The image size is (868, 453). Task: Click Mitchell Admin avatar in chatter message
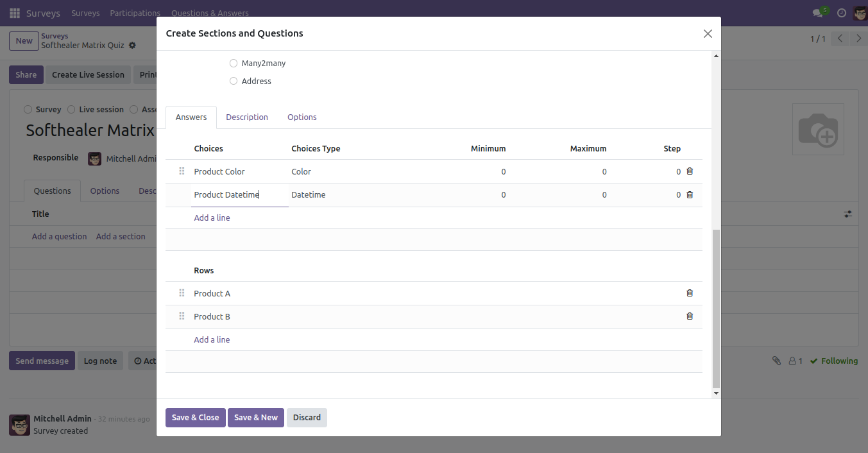19,425
